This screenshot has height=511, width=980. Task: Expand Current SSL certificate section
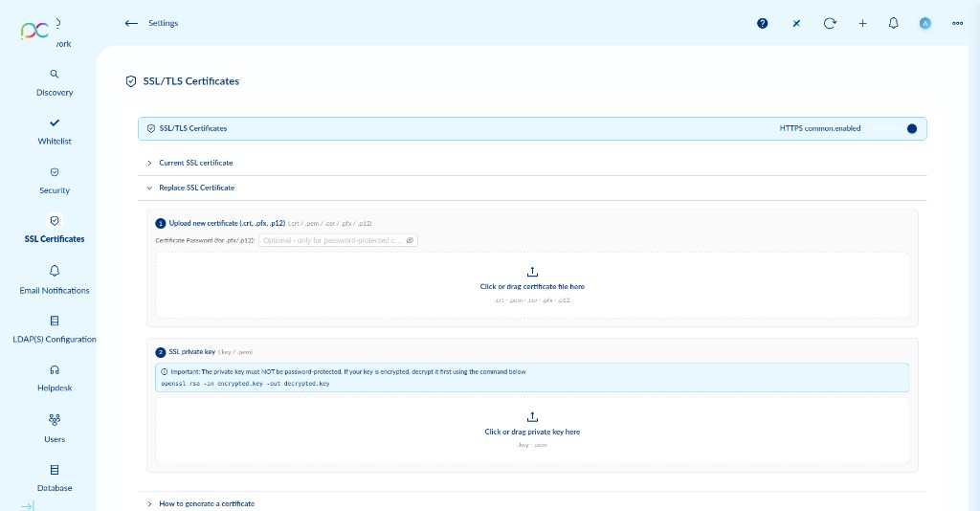point(195,163)
